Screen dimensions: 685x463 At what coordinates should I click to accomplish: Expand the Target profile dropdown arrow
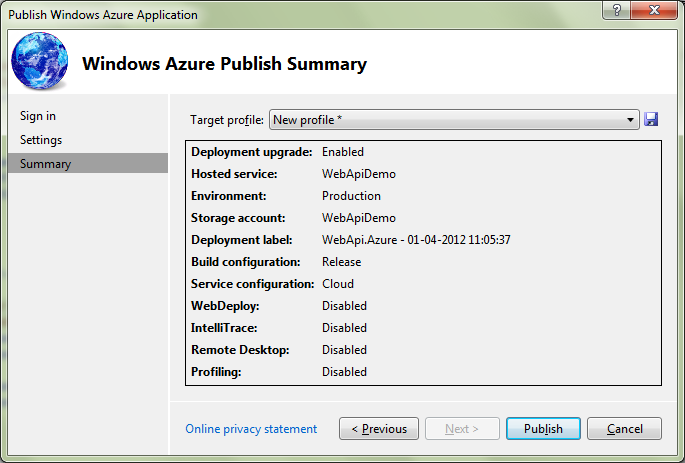(x=630, y=120)
